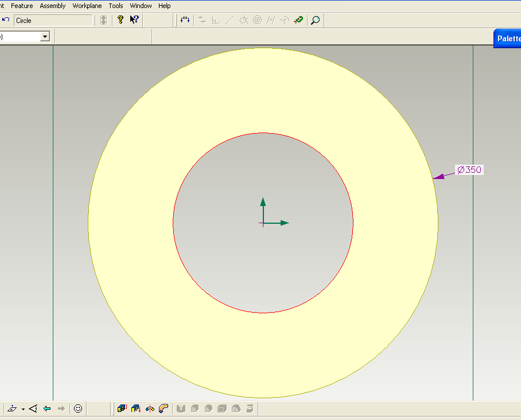Screen dimensions: 521x420
Task: Open the Assembly menu
Action: [x=52, y=6]
